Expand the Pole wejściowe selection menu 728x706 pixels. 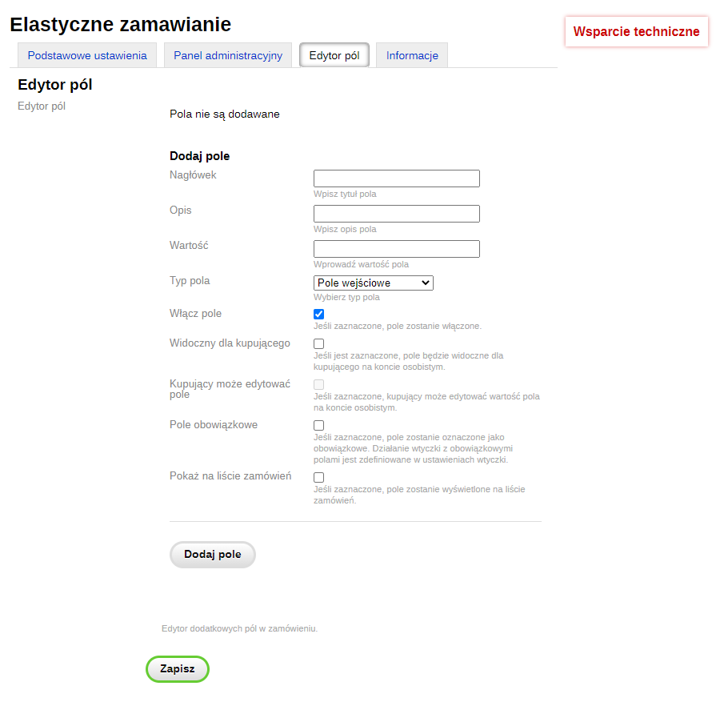click(373, 283)
